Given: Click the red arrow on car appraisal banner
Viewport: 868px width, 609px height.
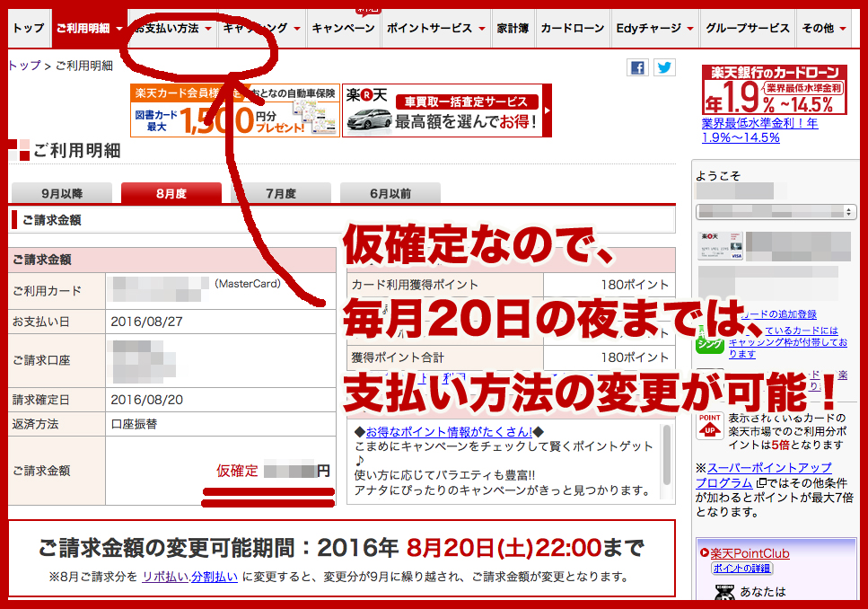Looking at the screenshot, I should [x=547, y=110].
